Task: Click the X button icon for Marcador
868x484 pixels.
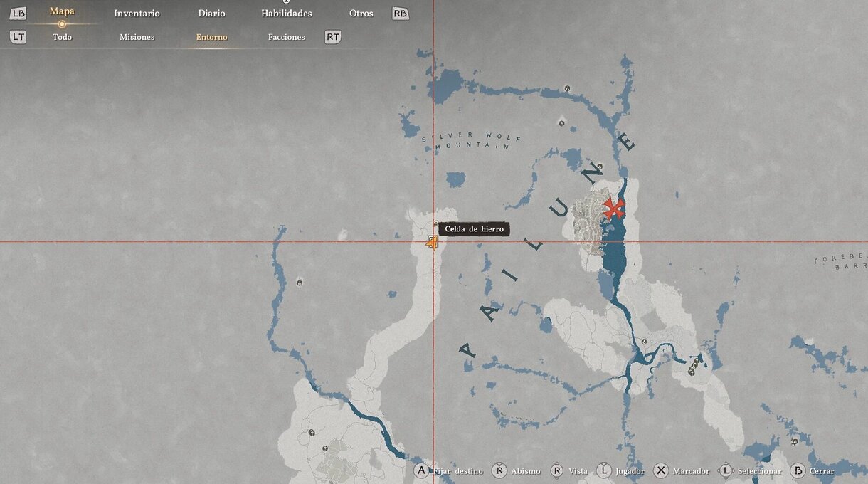Action: tap(661, 471)
